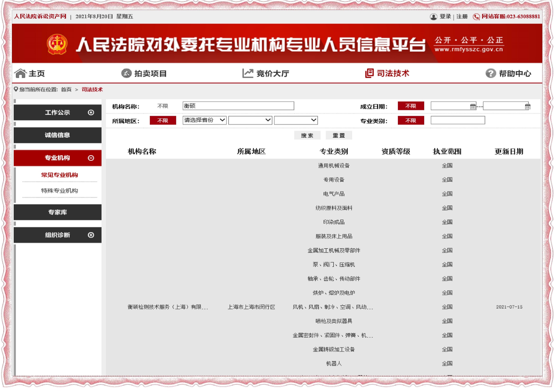Click the home icon next to 主页

[x=21, y=74]
